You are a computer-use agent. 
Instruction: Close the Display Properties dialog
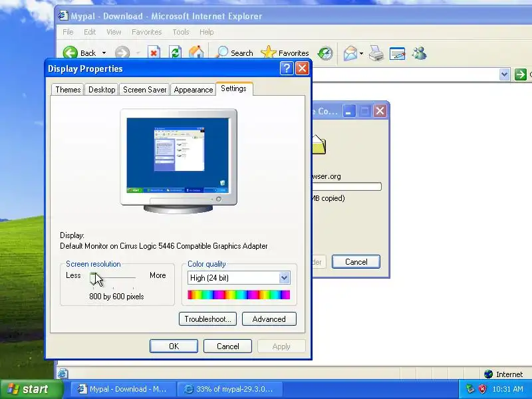coord(302,68)
